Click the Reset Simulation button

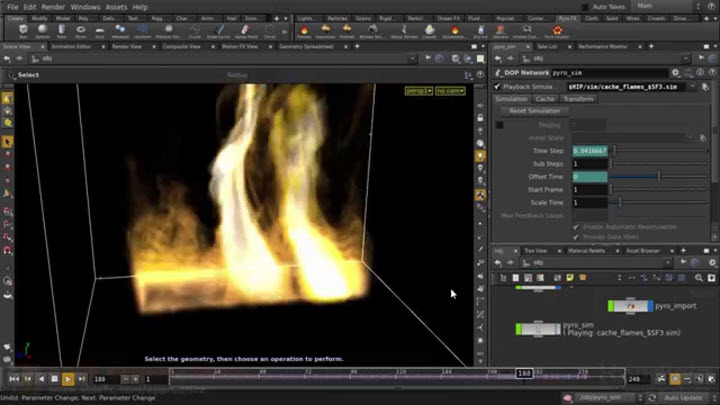click(534, 111)
